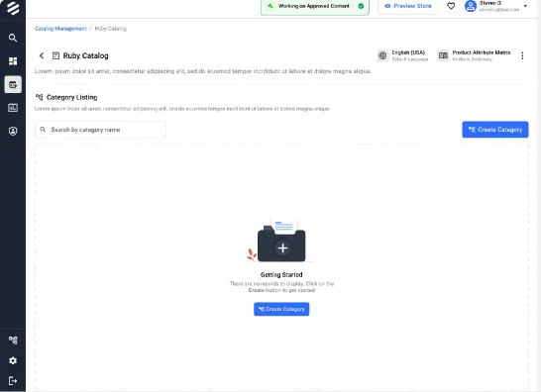Go back with the arrow beside Ruby Catalog

click(x=42, y=55)
